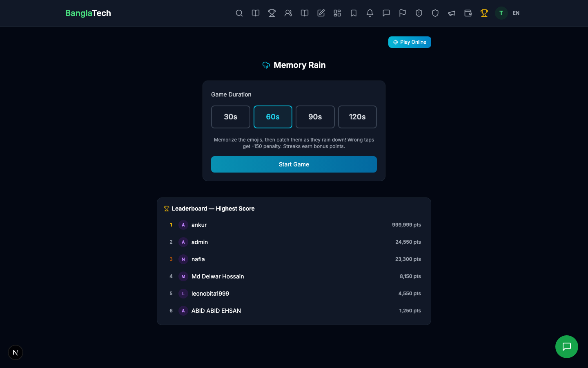Open the green chat widget at bottom right
Image resolution: width=588 pixels, height=368 pixels.
(567, 347)
